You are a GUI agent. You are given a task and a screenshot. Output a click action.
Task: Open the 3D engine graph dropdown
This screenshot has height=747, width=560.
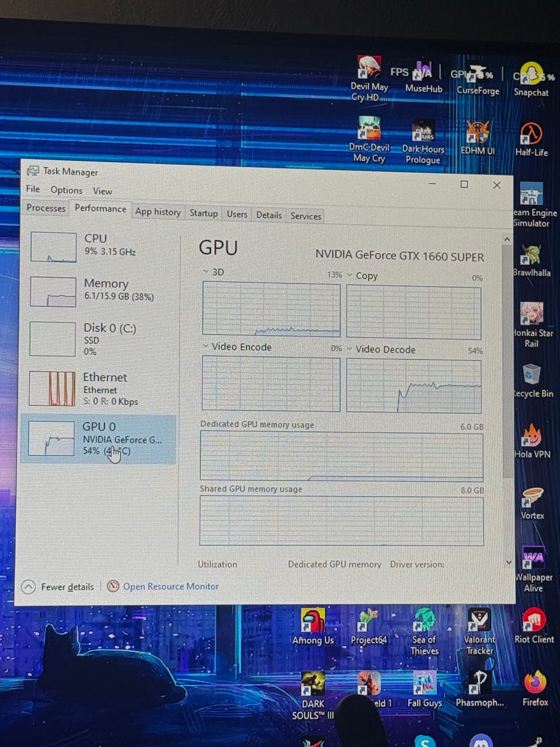tap(206, 272)
